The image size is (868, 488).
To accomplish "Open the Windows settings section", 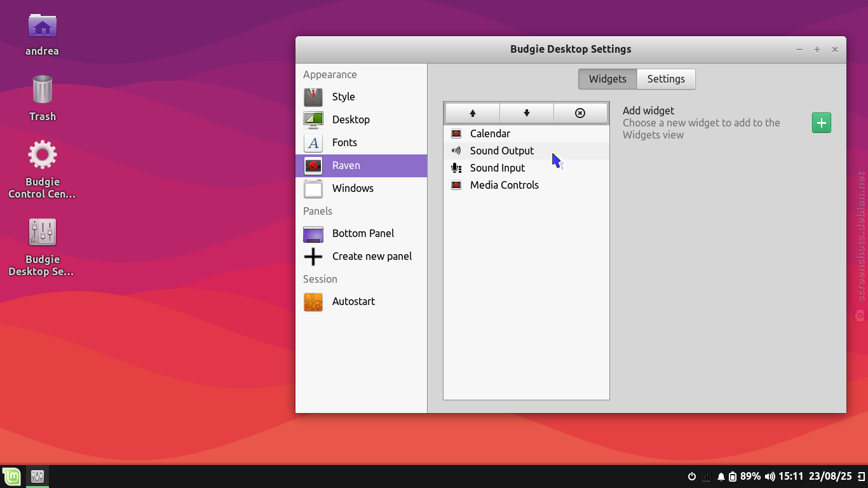I will pyautogui.click(x=361, y=188).
